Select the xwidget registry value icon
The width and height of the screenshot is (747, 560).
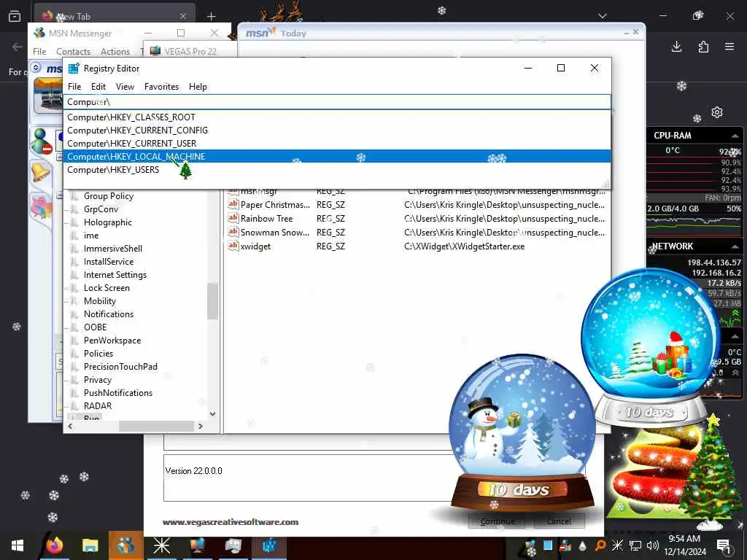[x=233, y=246]
